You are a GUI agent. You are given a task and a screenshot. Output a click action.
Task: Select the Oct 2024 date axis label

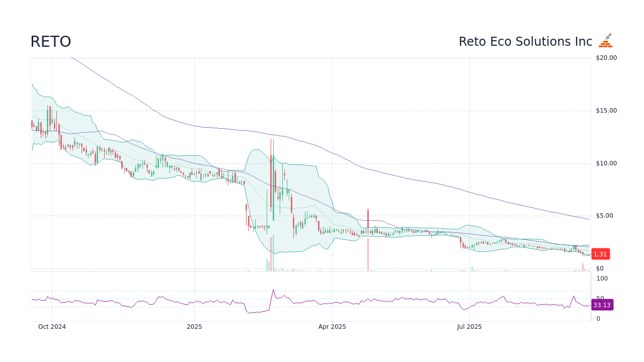[x=51, y=326]
